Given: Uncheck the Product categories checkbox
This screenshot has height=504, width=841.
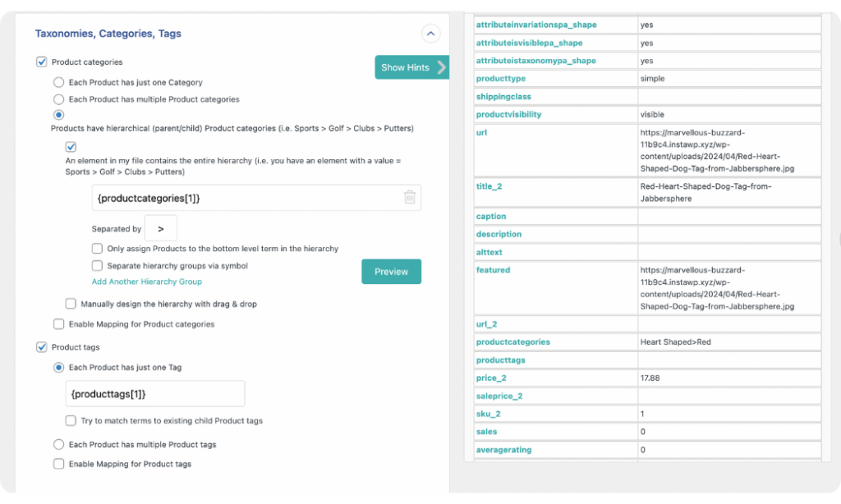Looking at the screenshot, I should 42,62.
